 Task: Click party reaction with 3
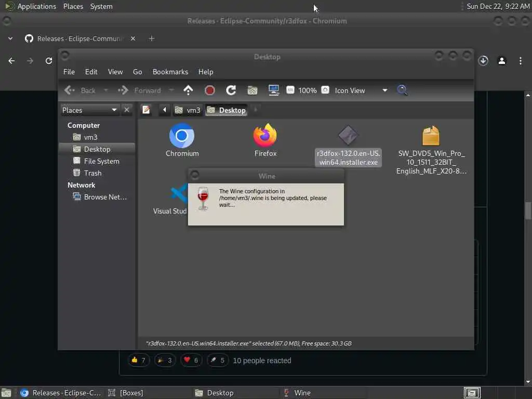(x=165, y=361)
